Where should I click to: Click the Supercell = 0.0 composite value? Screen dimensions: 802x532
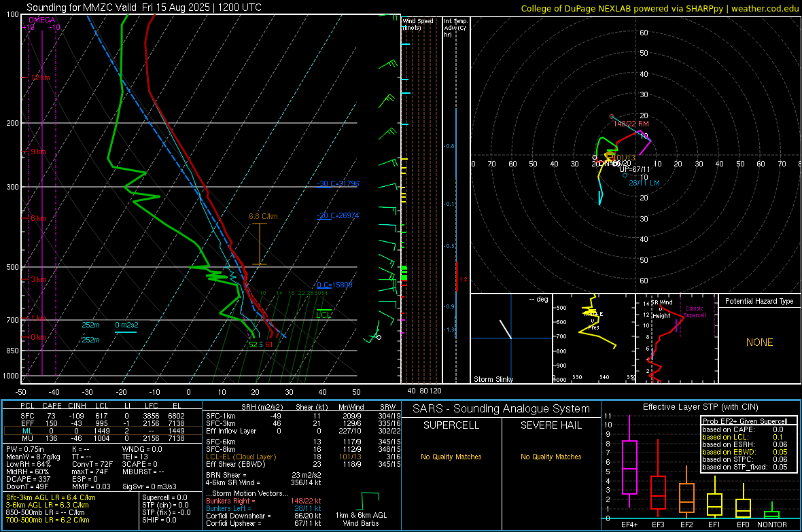click(x=164, y=497)
